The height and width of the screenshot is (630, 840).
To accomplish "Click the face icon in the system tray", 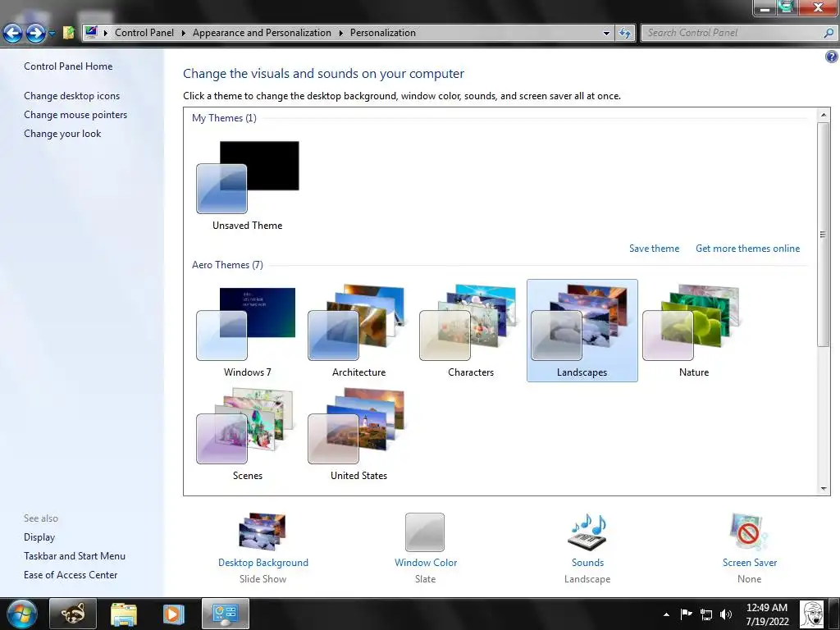I will coord(811,614).
